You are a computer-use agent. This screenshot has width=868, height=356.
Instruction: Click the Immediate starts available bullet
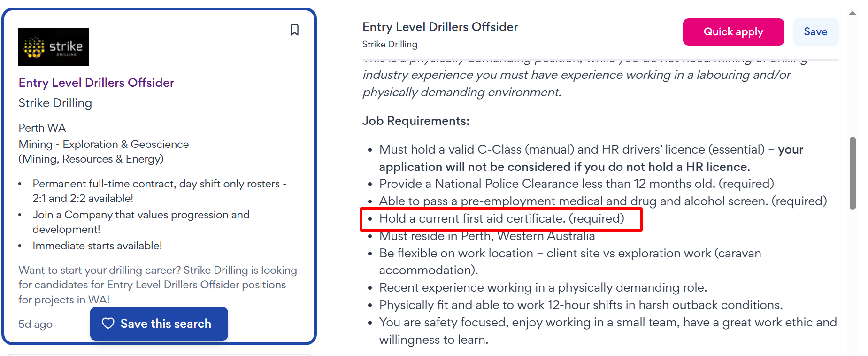click(x=97, y=246)
